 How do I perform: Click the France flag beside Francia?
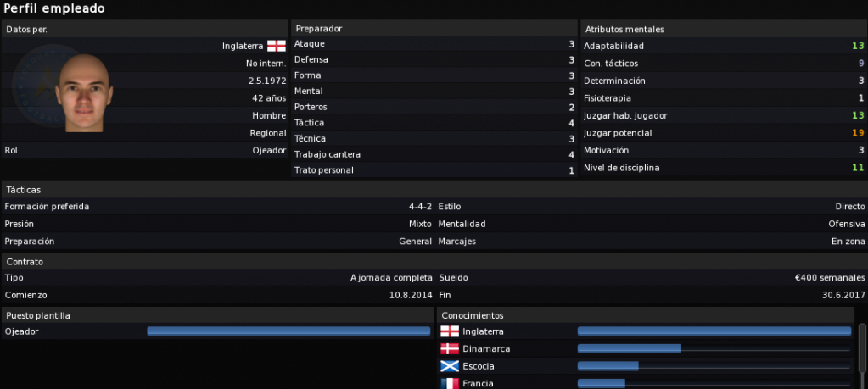click(450, 383)
